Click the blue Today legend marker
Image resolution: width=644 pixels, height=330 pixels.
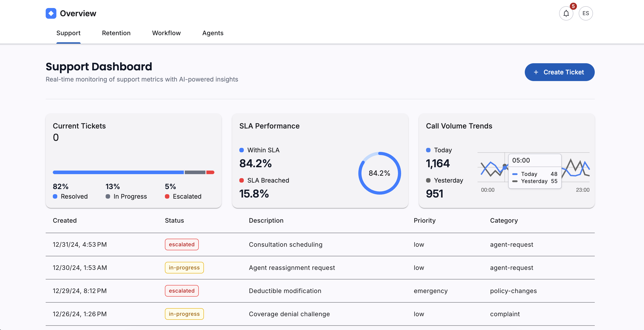pyautogui.click(x=428, y=150)
